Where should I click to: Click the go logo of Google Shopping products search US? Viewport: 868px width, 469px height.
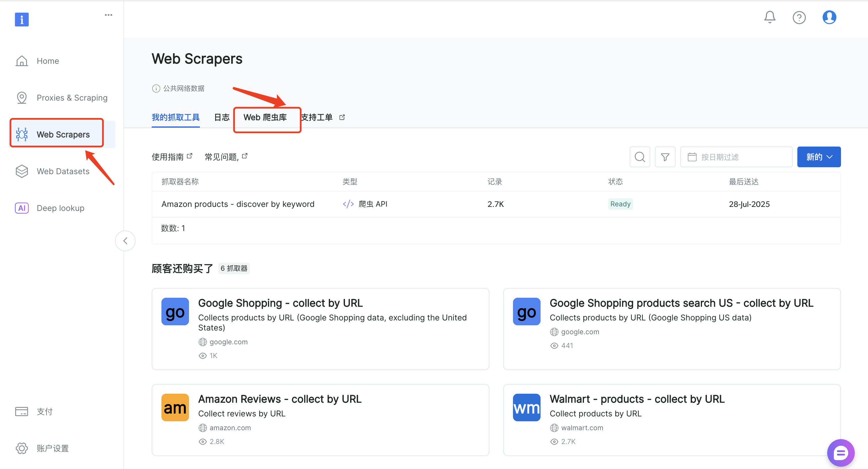coord(526,312)
